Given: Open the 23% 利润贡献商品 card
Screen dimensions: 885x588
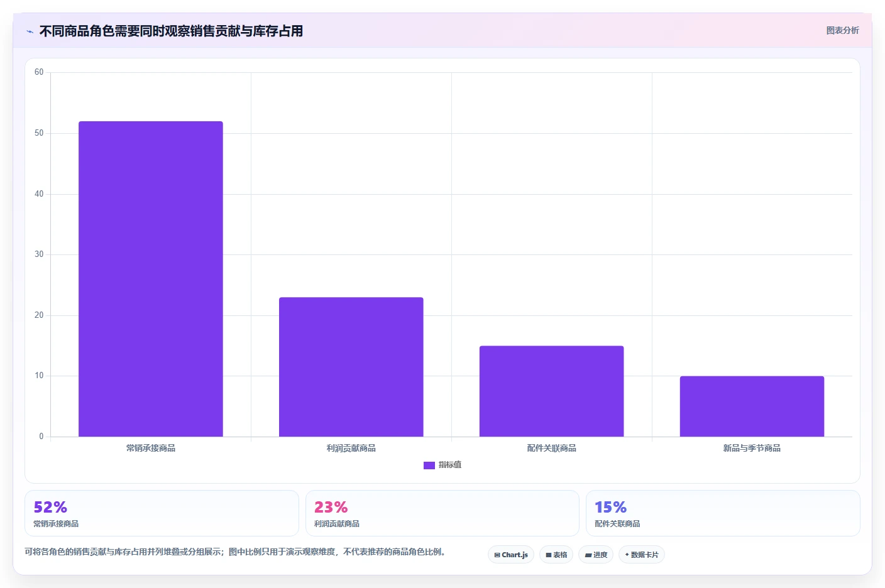Looking at the screenshot, I should pyautogui.click(x=442, y=513).
